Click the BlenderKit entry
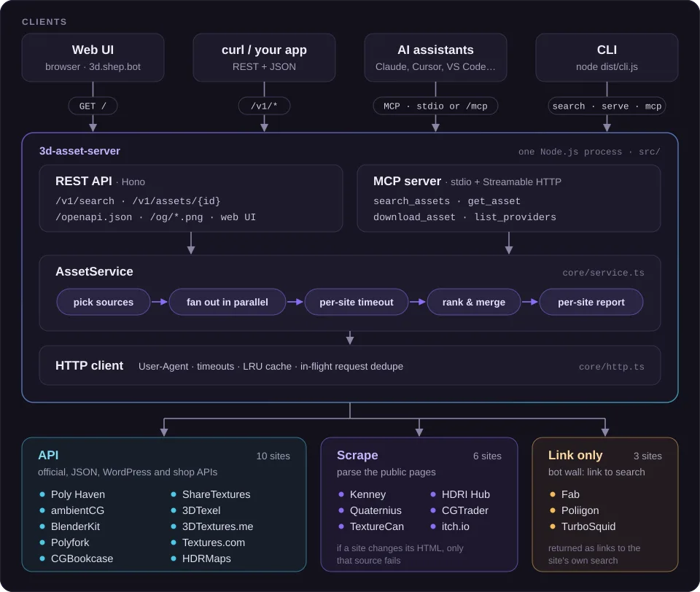Image resolution: width=700 pixels, height=592 pixels. click(75, 526)
